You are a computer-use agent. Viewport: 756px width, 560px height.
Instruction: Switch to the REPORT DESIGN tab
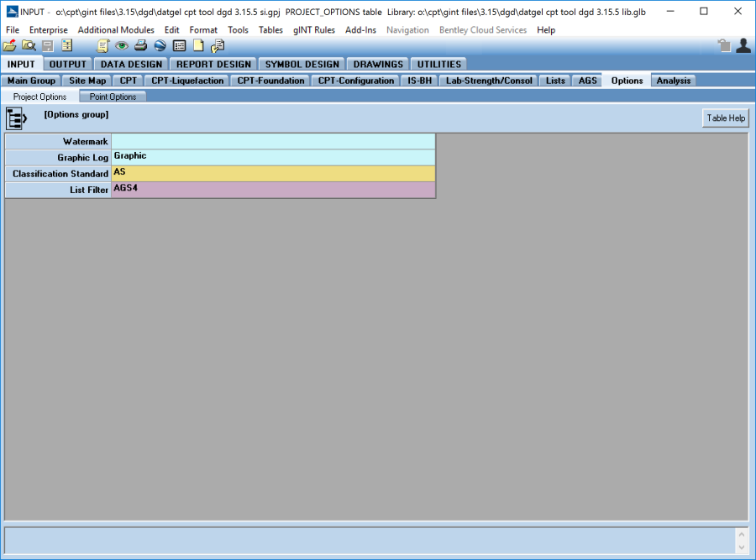pyautogui.click(x=213, y=64)
